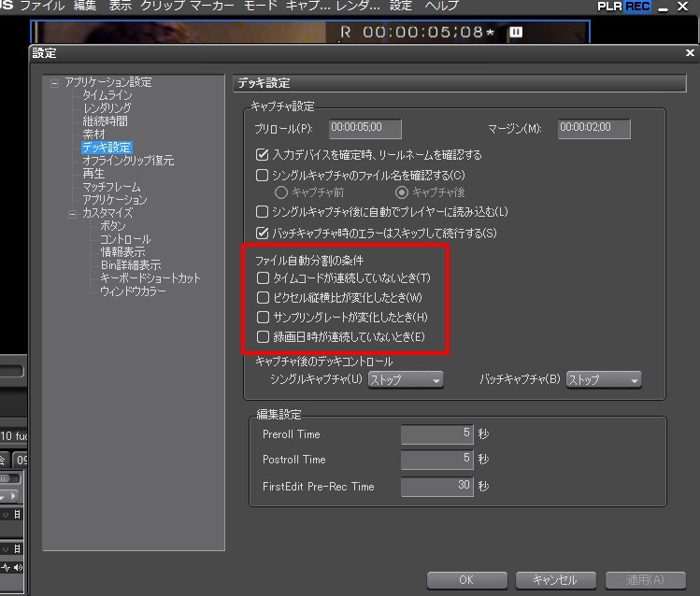Open the レンダ... menu
This screenshot has height=596, width=700.
pyautogui.click(x=358, y=6)
